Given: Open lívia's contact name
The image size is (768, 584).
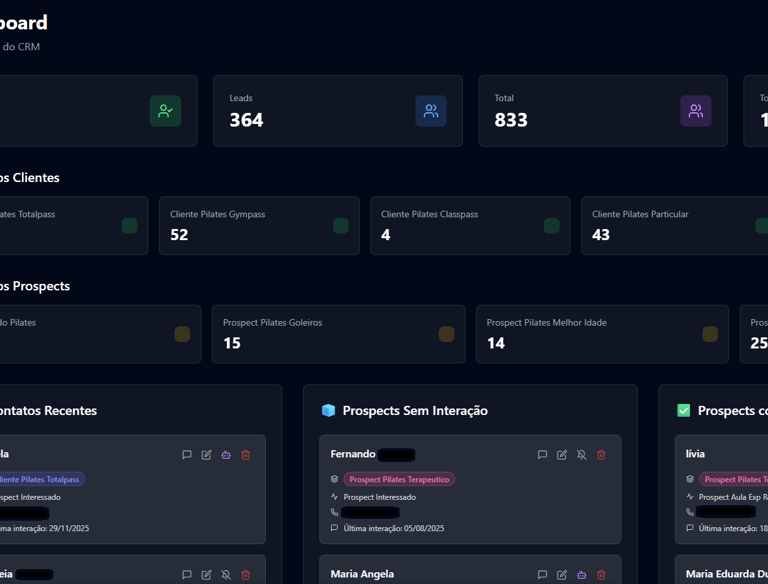Looking at the screenshot, I should pyautogui.click(x=695, y=454).
